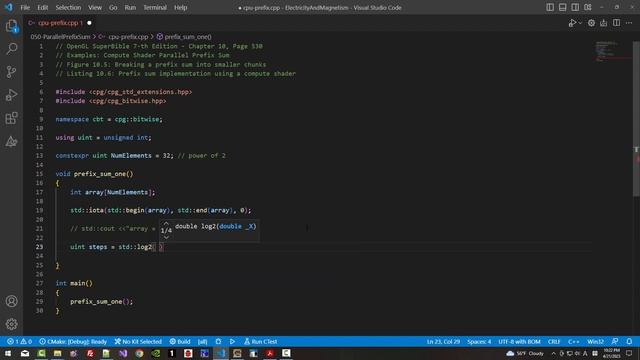This screenshot has height=360, width=640.
Task: Click the gear icon in editor toolbar
Action: pyautogui.click(x=591, y=23)
